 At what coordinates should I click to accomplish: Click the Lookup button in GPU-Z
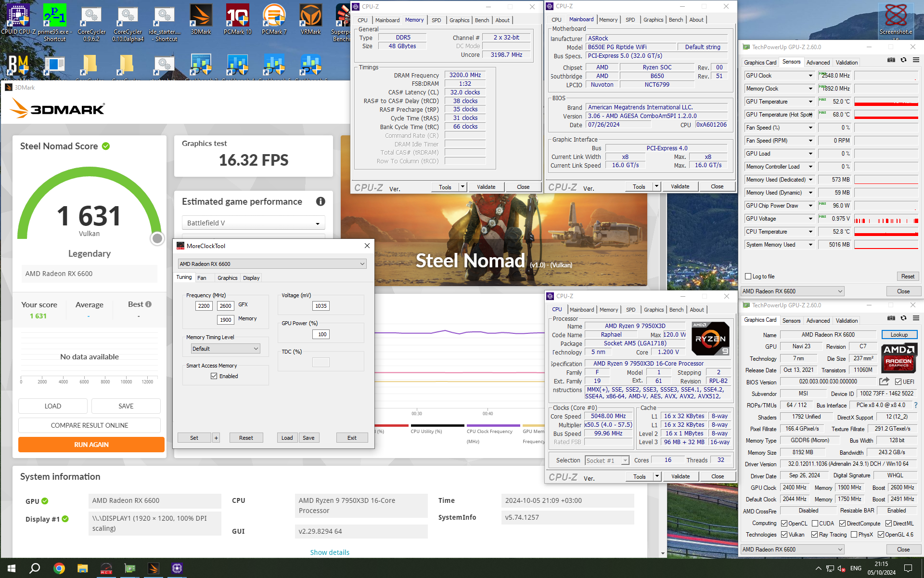[x=899, y=335]
